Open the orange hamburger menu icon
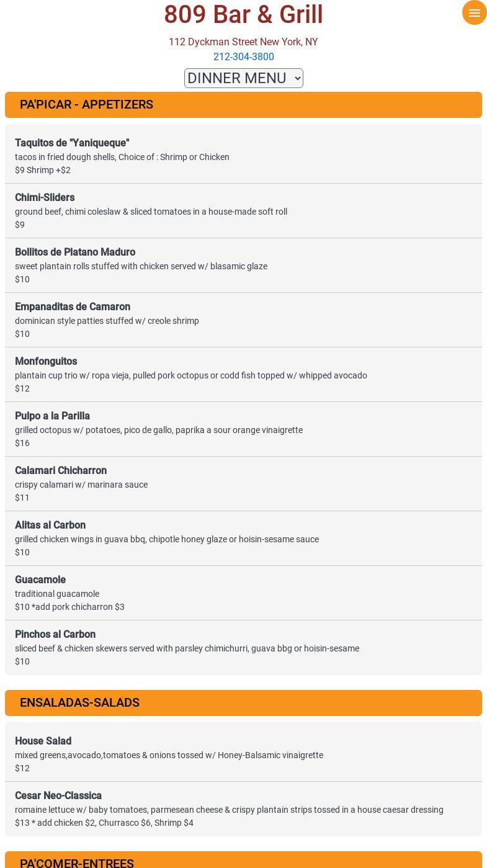Screen dimensions: 487x868 474,13
